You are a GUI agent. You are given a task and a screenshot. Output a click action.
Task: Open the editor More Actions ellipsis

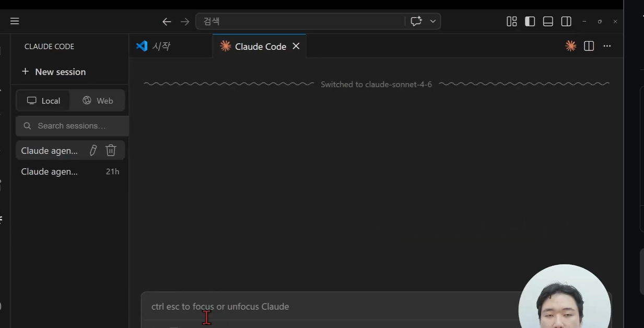click(607, 46)
